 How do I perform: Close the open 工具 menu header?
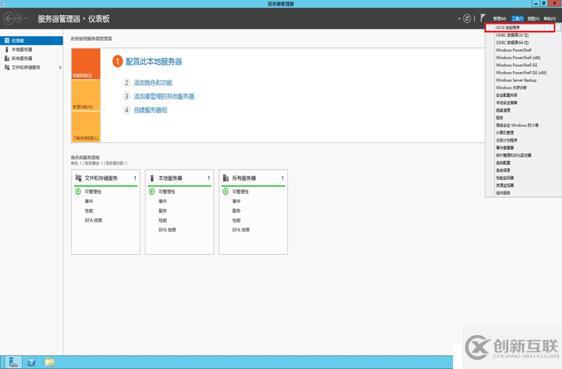point(517,19)
